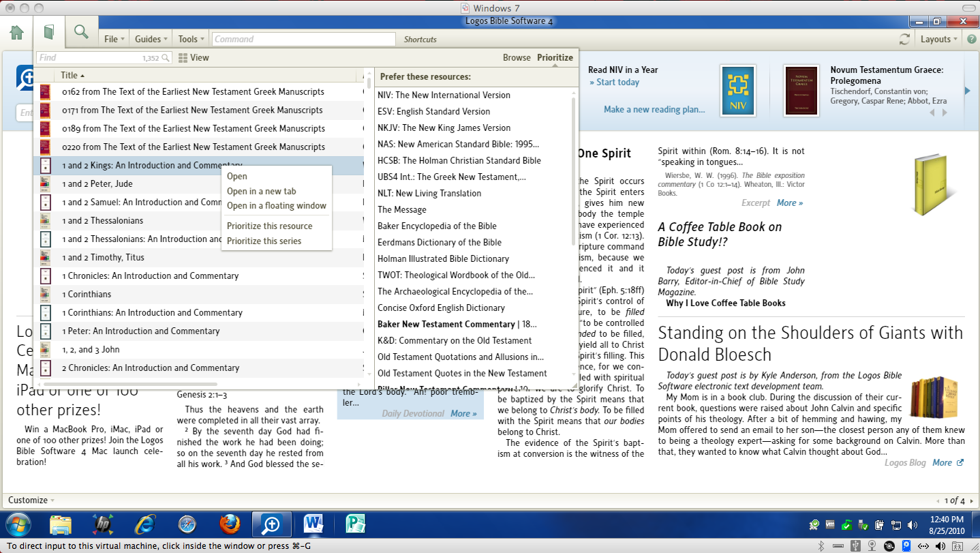Select Holman Illustrated Bible Dictionary entry

click(x=443, y=259)
